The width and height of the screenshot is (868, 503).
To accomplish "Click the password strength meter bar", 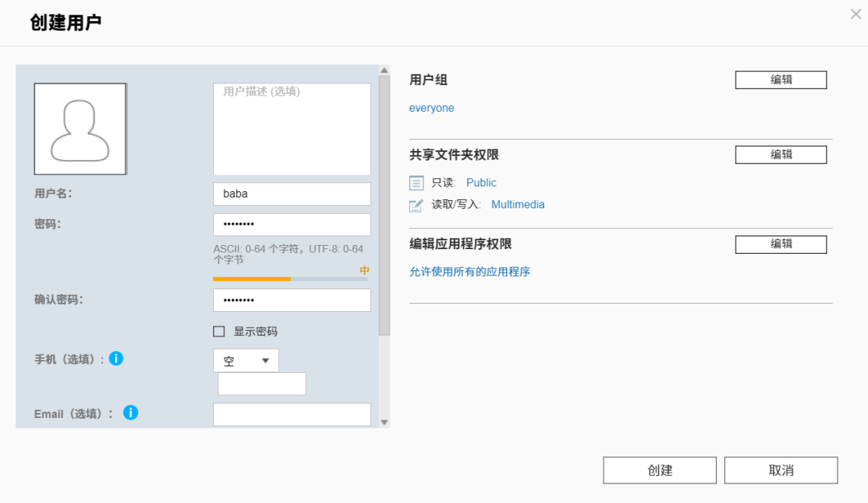I will click(x=289, y=279).
